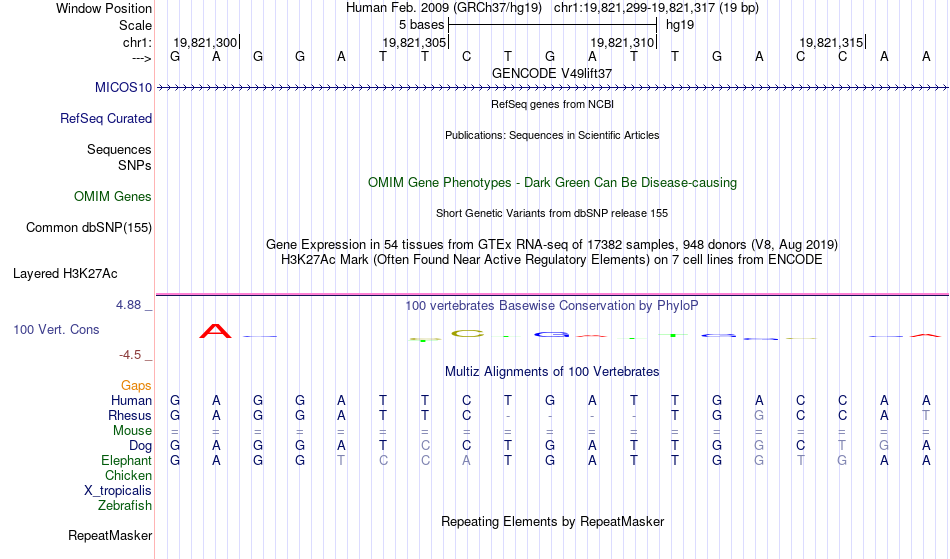Click the Sequences SNPs track label
This screenshot has height=559, width=950.
point(119,157)
